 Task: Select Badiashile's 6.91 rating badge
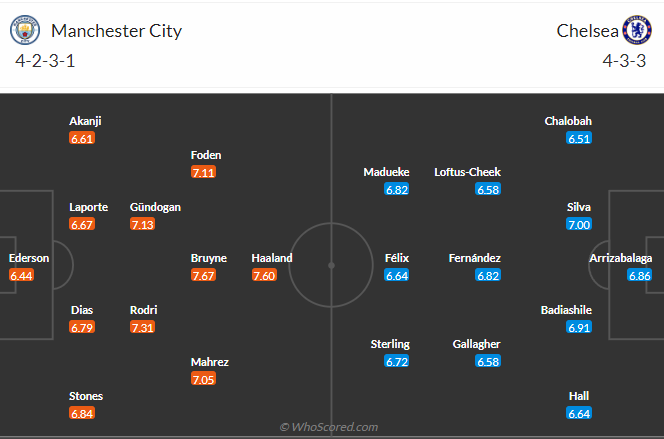click(x=579, y=327)
